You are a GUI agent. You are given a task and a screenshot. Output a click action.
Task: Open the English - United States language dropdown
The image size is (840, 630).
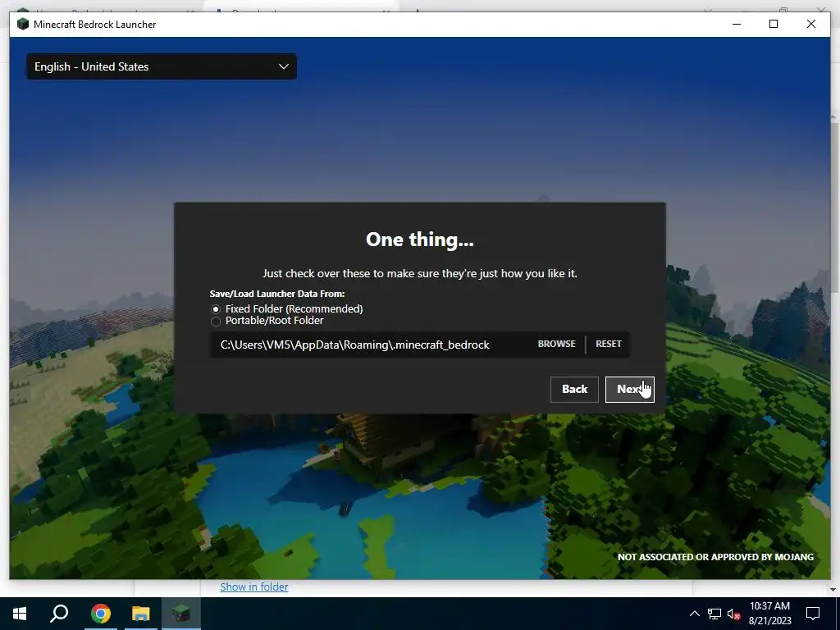(162, 66)
